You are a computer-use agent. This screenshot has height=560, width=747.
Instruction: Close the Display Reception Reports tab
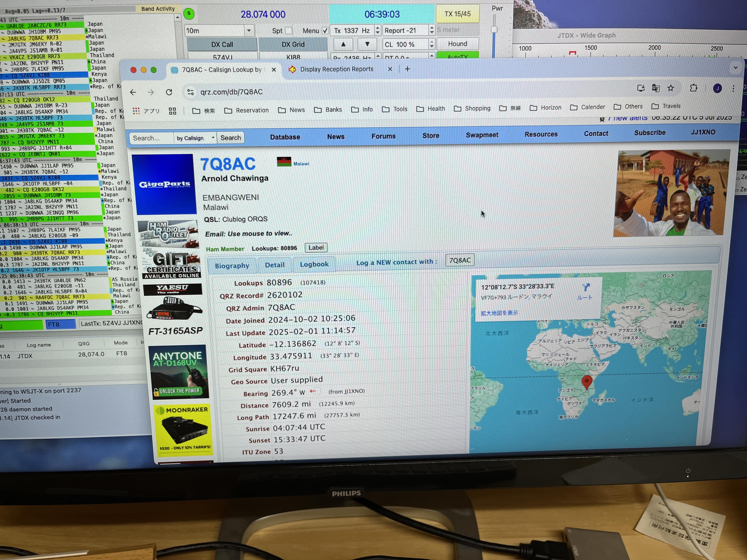(390, 69)
